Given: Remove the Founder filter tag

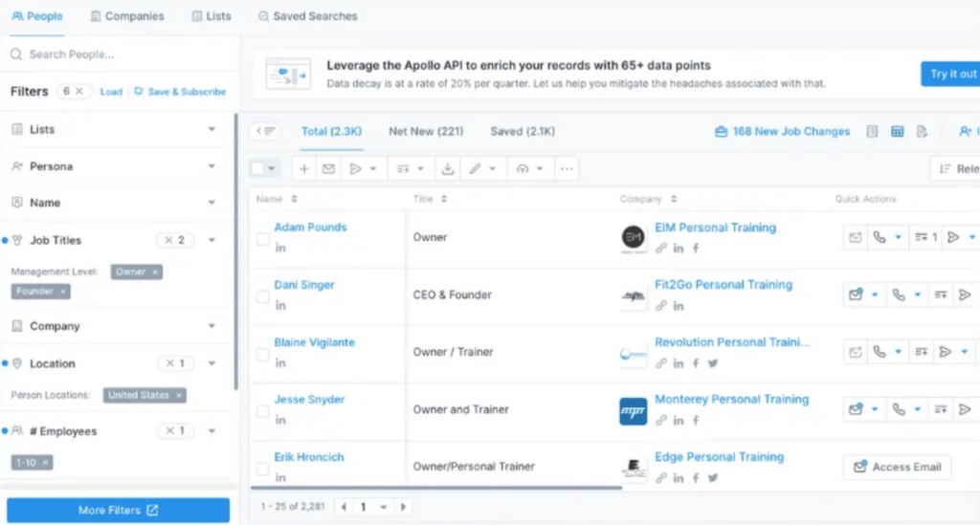Looking at the screenshot, I should pos(62,292).
